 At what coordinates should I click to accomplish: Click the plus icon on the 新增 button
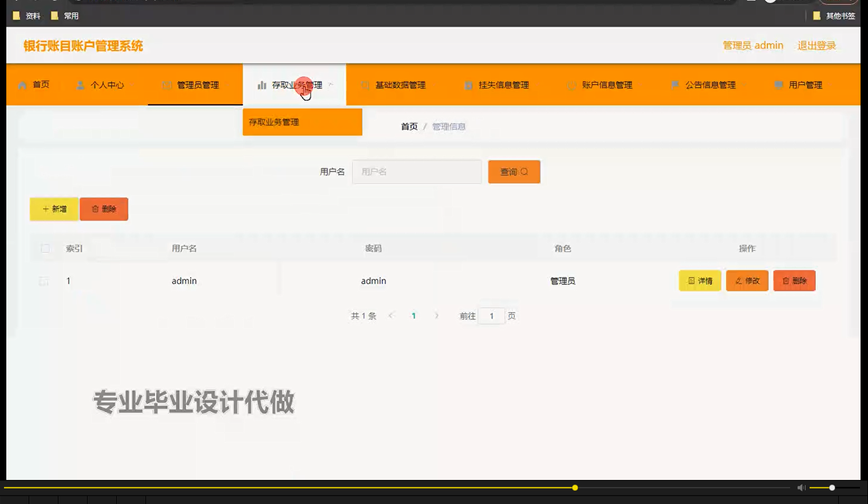tap(46, 208)
